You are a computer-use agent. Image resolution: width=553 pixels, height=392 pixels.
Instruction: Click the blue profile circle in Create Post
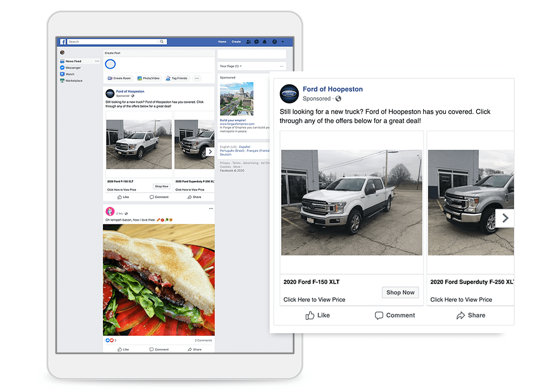[111, 64]
